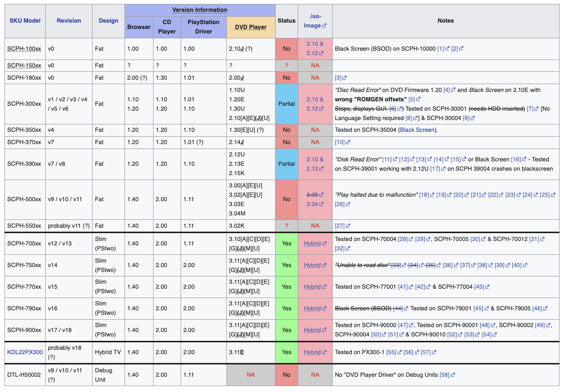Open Hybrid image link for SCPH-700xx
Screen dimensions: 564x392
(x=312, y=243)
